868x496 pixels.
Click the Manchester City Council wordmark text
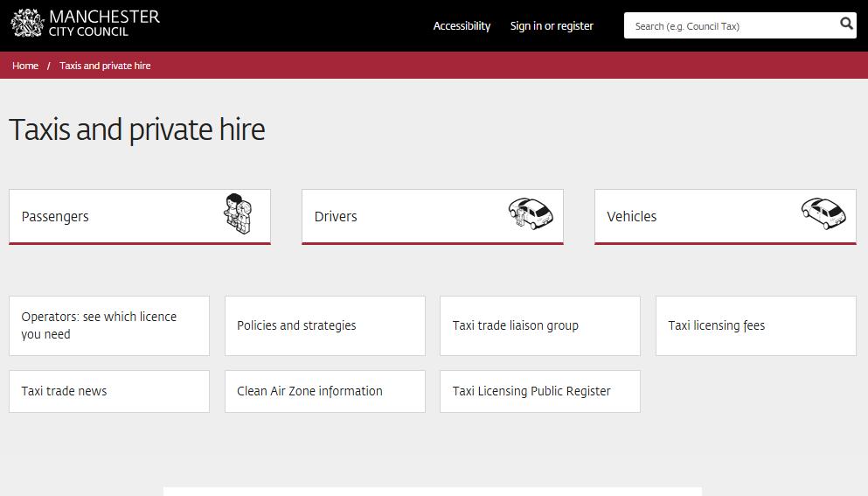point(104,24)
